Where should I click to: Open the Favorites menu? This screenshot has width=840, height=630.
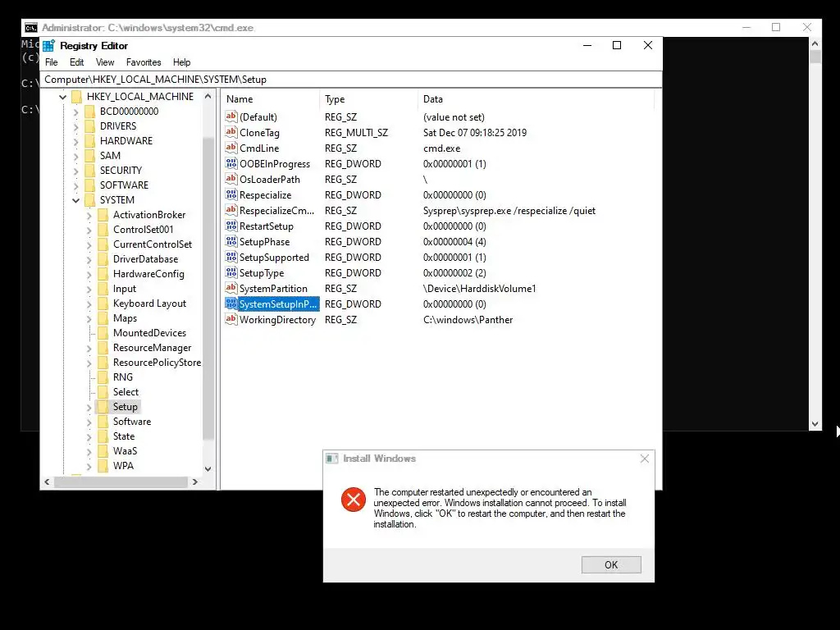(144, 62)
